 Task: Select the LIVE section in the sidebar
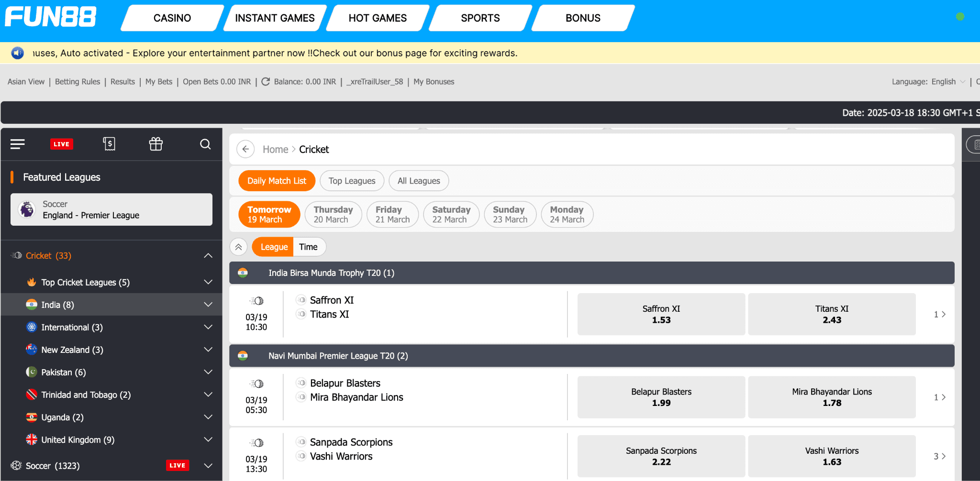pos(62,143)
